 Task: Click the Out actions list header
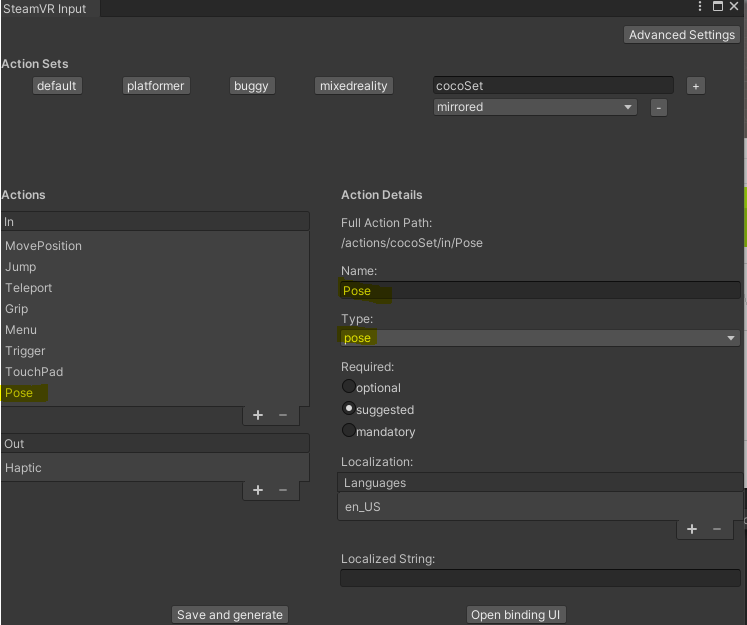[155, 444]
